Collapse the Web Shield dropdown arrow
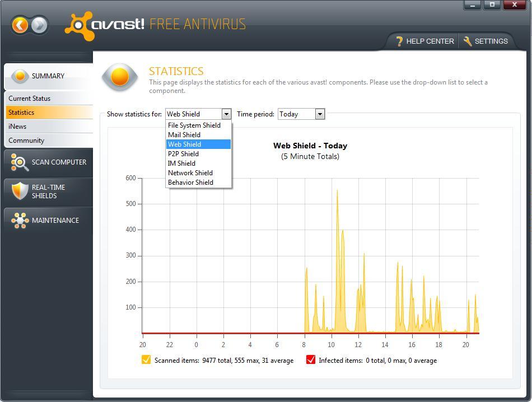The image size is (532, 402). (x=226, y=114)
